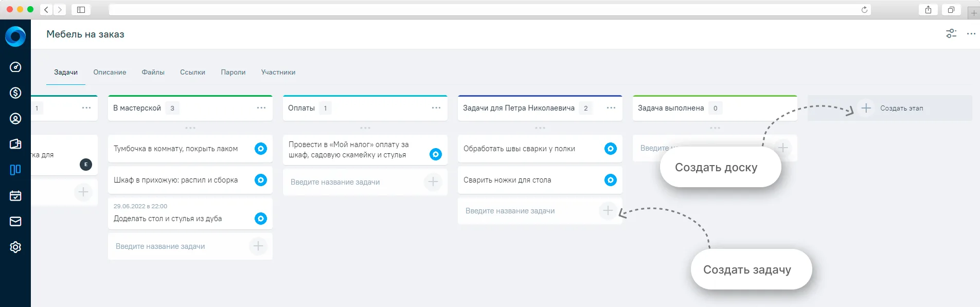Open board filter settings sliders icon

[x=951, y=34]
